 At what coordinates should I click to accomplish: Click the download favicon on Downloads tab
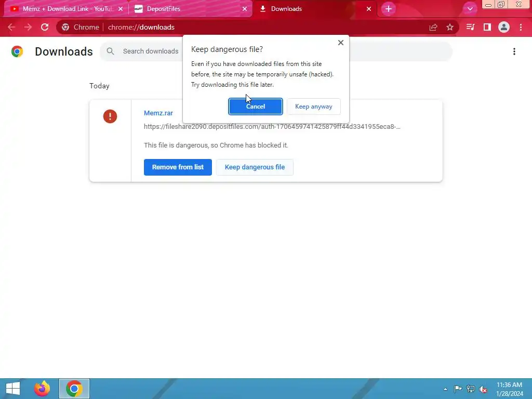[262, 9]
